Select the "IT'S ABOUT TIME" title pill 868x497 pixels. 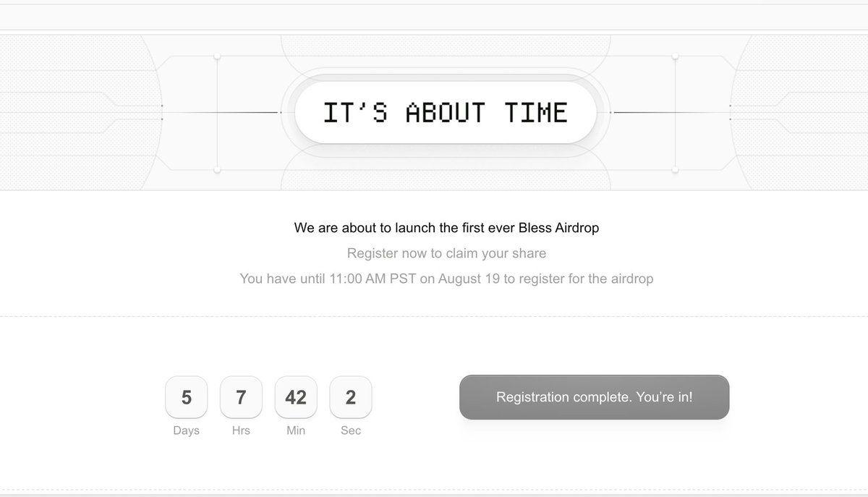pyautogui.click(x=446, y=113)
